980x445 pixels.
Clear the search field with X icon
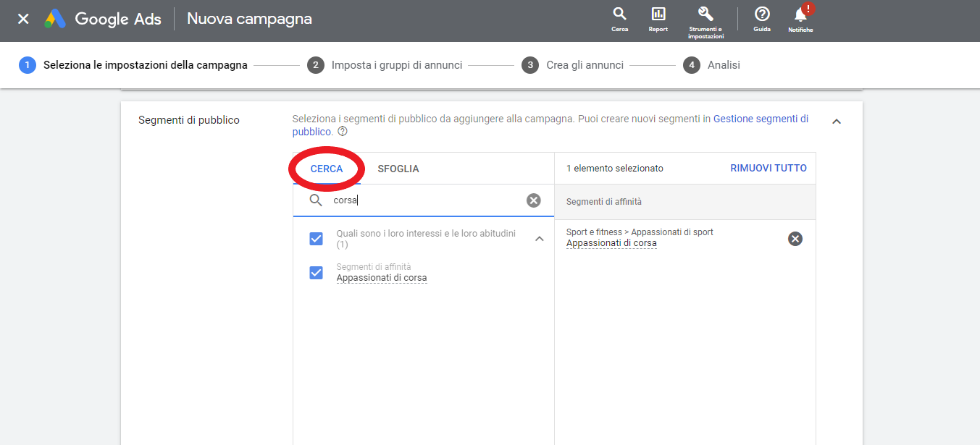pos(533,200)
